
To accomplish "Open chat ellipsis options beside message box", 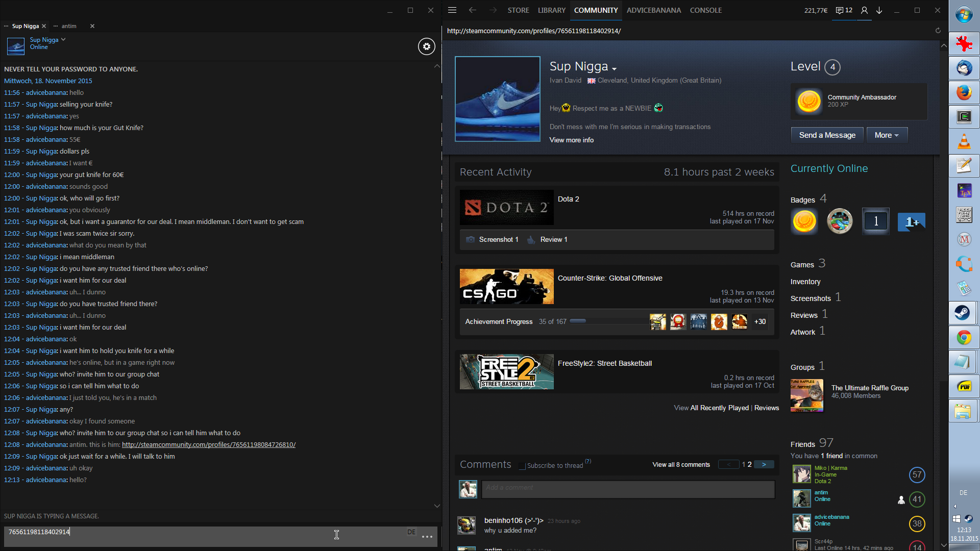I will (427, 537).
